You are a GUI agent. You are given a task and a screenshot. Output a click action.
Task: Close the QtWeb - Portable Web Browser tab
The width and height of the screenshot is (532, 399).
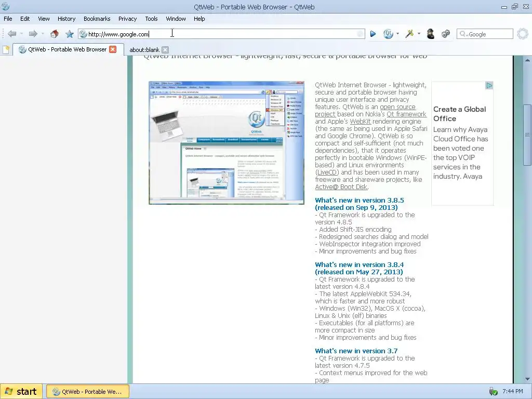click(113, 49)
